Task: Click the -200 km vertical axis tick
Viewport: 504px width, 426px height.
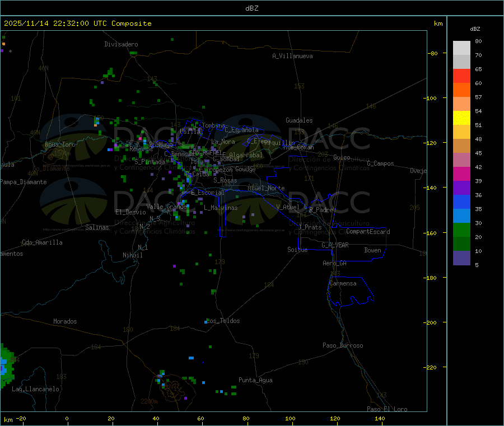Action: click(x=430, y=322)
